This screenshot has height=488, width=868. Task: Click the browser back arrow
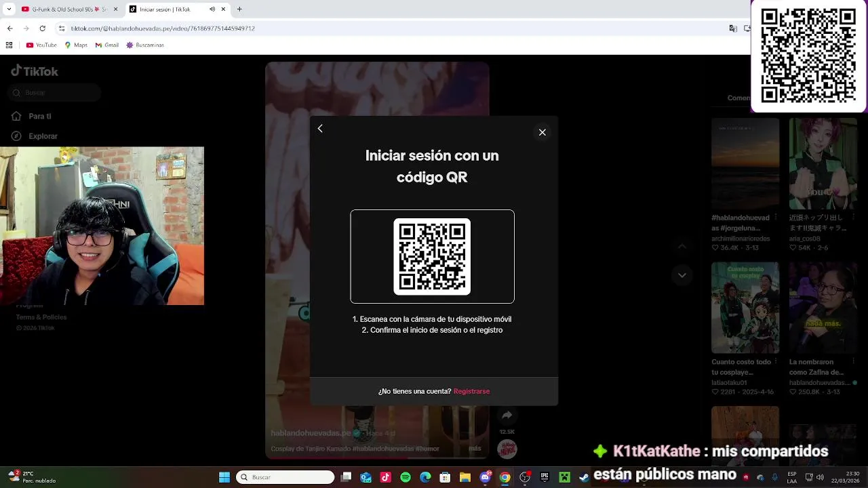[x=9, y=28]
